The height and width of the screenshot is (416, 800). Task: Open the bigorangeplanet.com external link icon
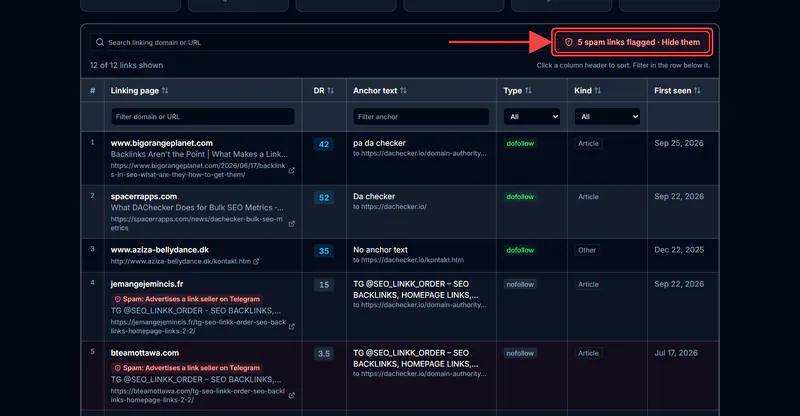(291, 170)
